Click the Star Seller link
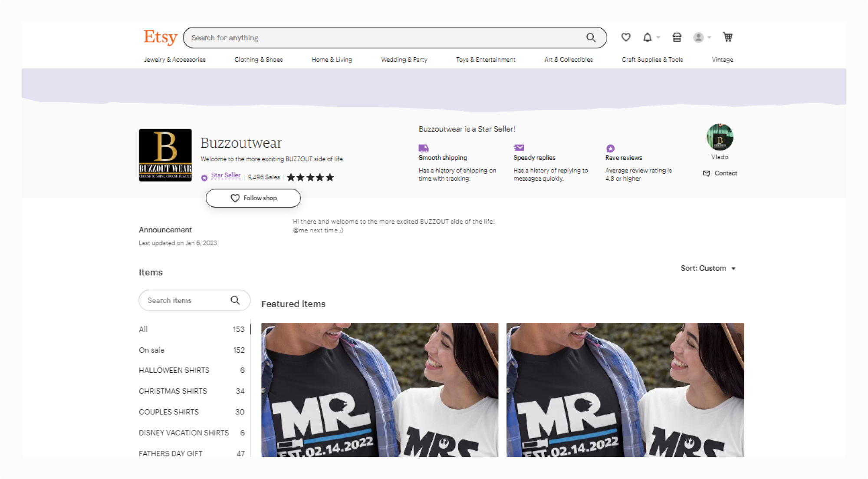Screen dimensions: 868x479 pos(226,175)
